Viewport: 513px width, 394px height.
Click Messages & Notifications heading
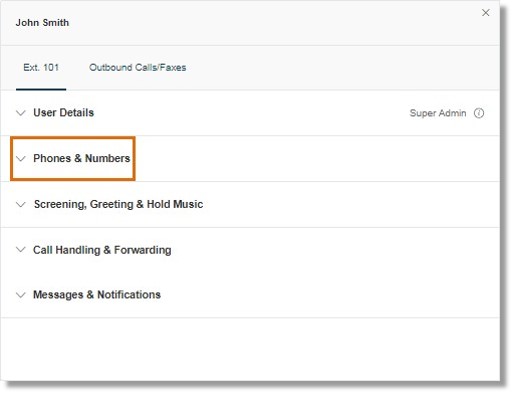(x=97, y=295)
